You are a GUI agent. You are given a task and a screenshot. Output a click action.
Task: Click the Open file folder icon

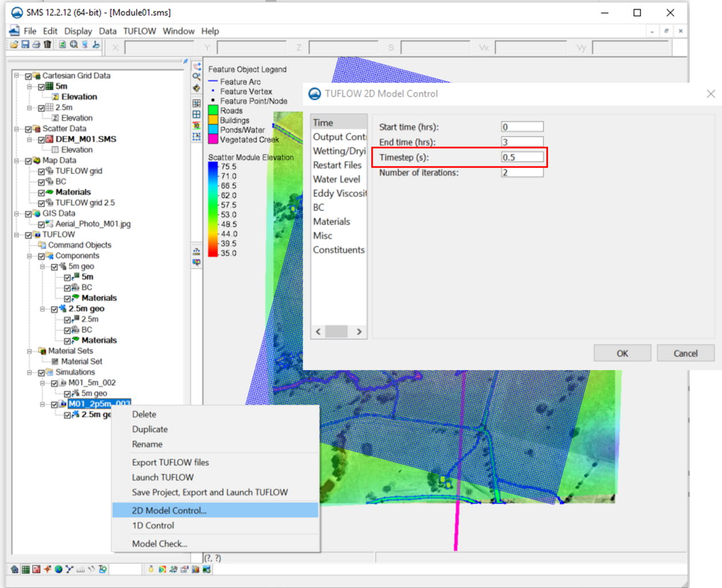(15, 45)
